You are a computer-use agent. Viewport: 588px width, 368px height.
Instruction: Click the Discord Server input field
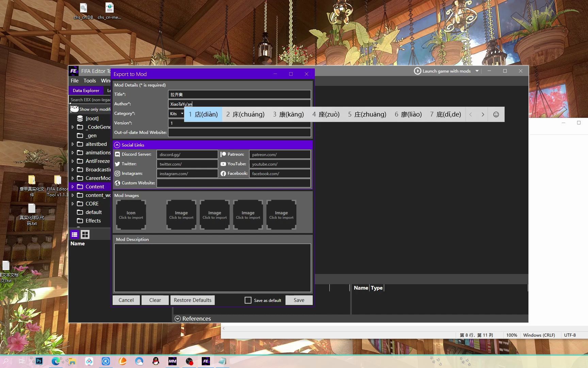[x=187, y=154]
